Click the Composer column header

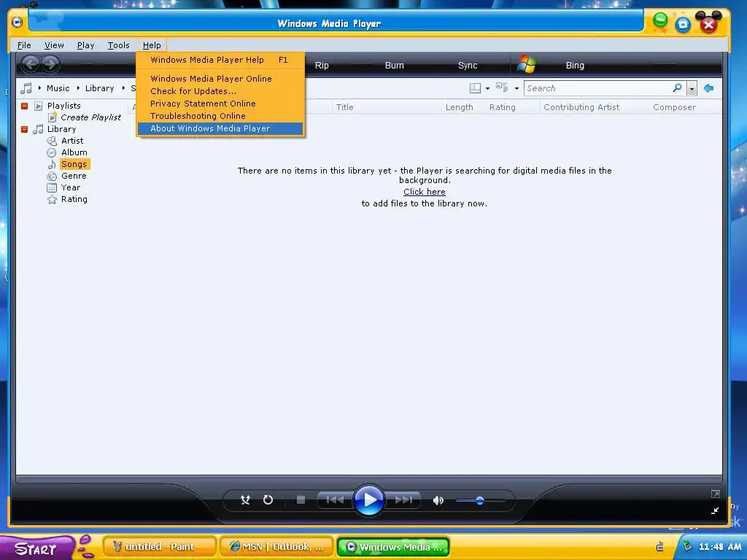point(685,107)
